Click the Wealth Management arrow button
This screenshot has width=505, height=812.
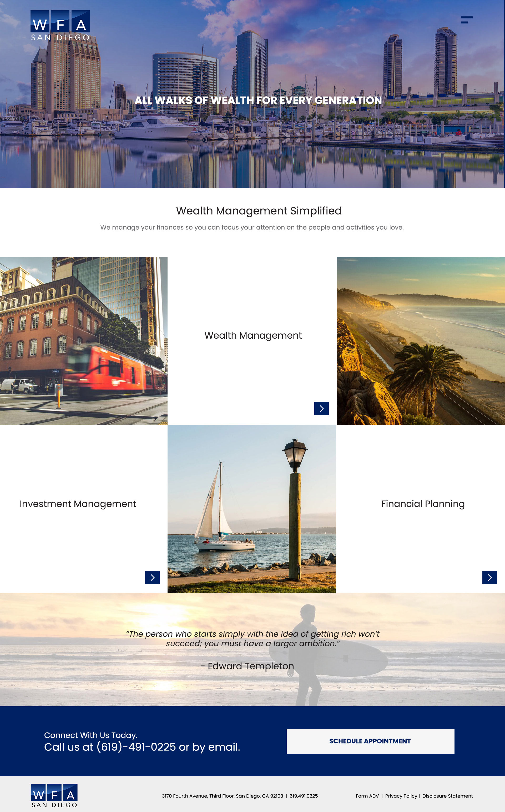click(x=321, y=408)
